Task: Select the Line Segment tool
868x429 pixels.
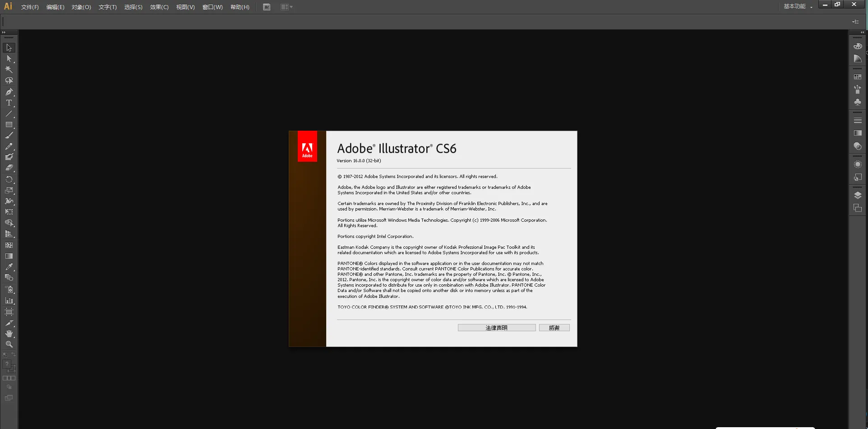Action: pos(9,114)
